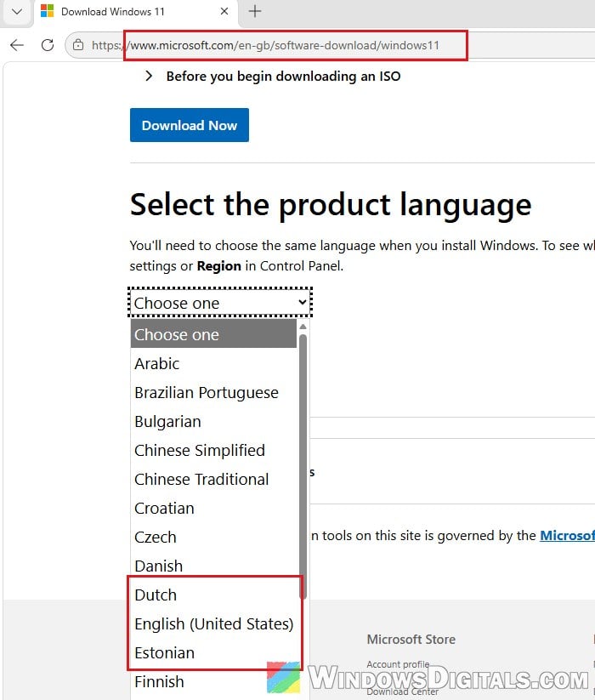Open tab search chevron in tab bar

pyautogui.click(x=17, y=11)
